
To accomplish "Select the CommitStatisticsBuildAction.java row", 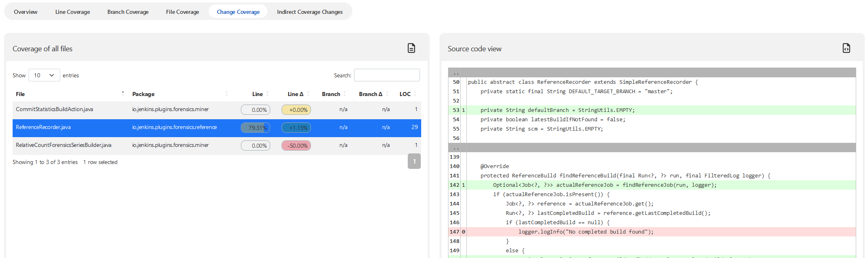I will pyautogui.click(x=55, y=109).
